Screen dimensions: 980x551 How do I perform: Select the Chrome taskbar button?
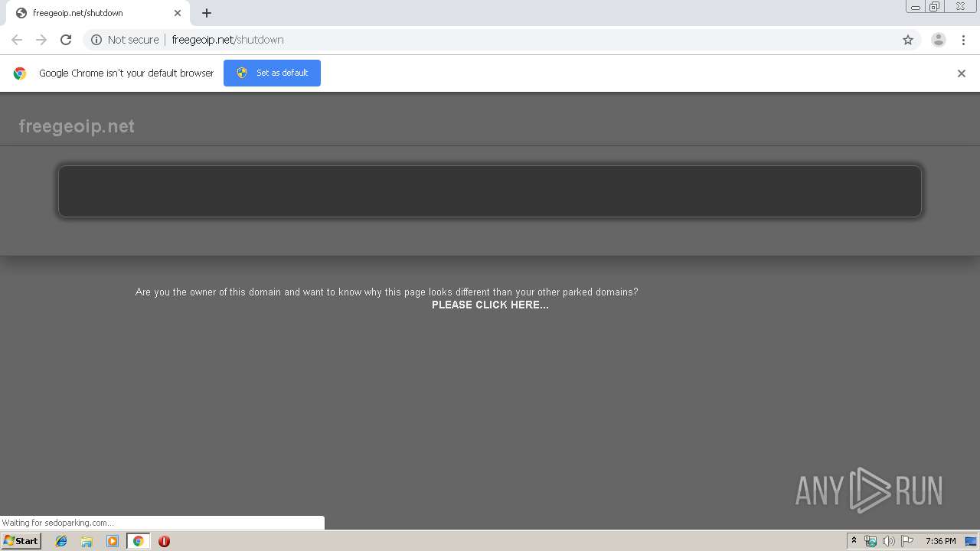138,541
